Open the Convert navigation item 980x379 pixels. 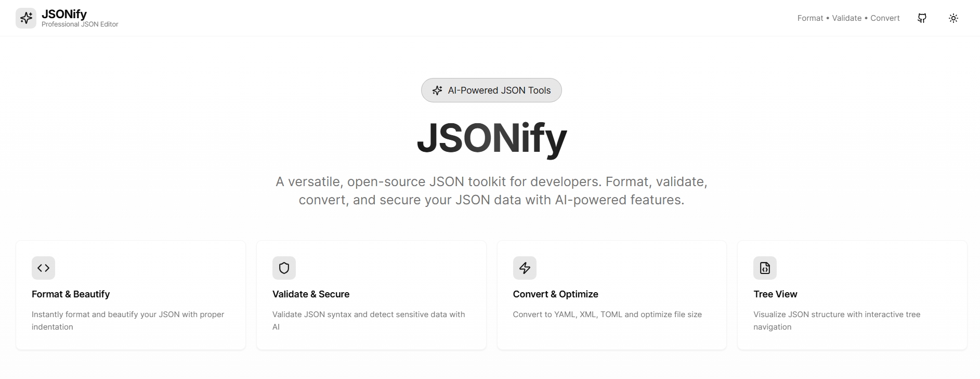click(x=884, y=18)
